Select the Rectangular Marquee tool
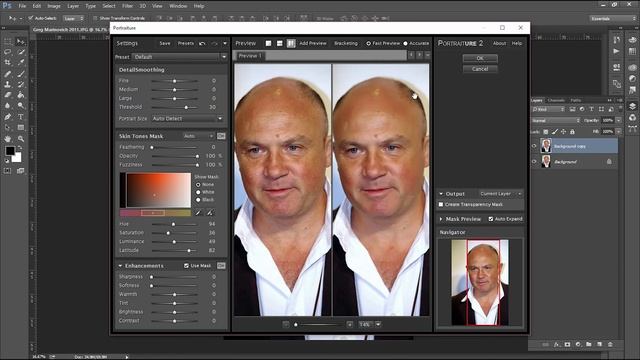 (x=7, y=41)
